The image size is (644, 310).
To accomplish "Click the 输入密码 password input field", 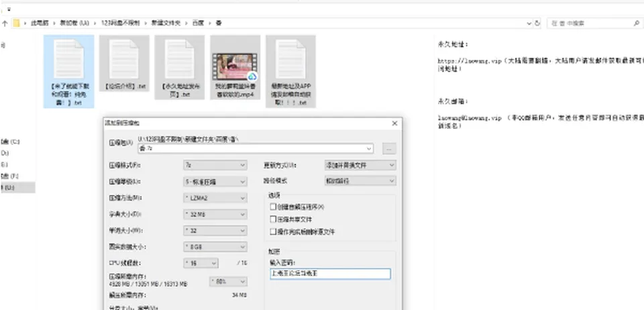I will click(330, 274).
